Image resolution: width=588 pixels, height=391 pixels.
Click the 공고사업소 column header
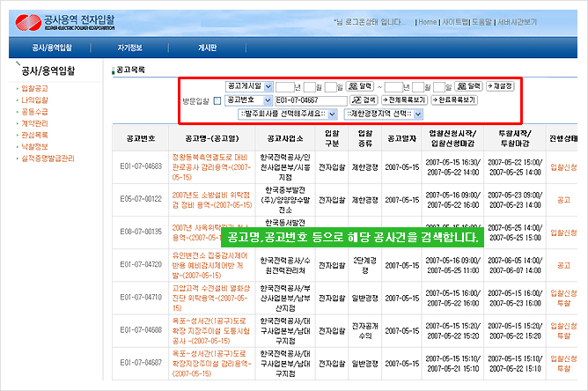[285, 138]
